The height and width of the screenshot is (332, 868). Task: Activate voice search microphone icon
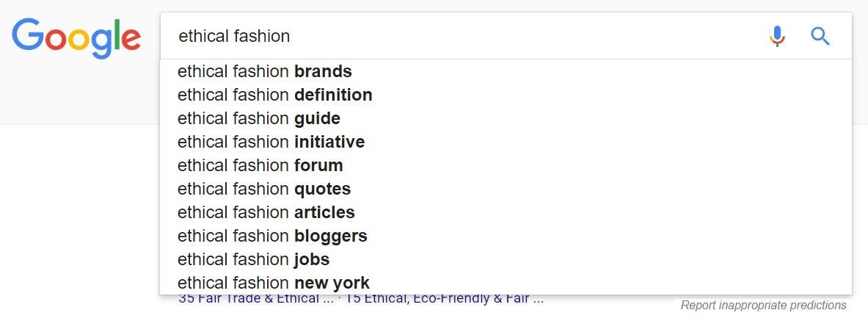coord(777,36)
